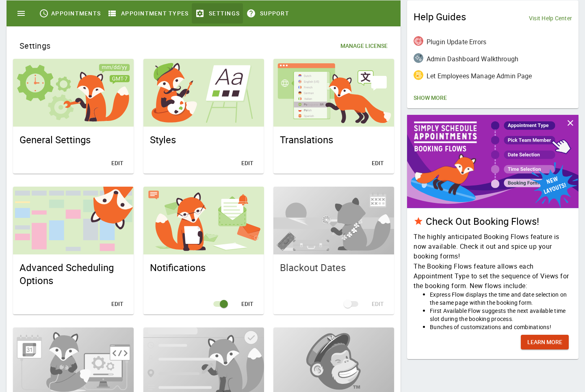
Task: Click the Manage License link
Action: coord(364,46)
